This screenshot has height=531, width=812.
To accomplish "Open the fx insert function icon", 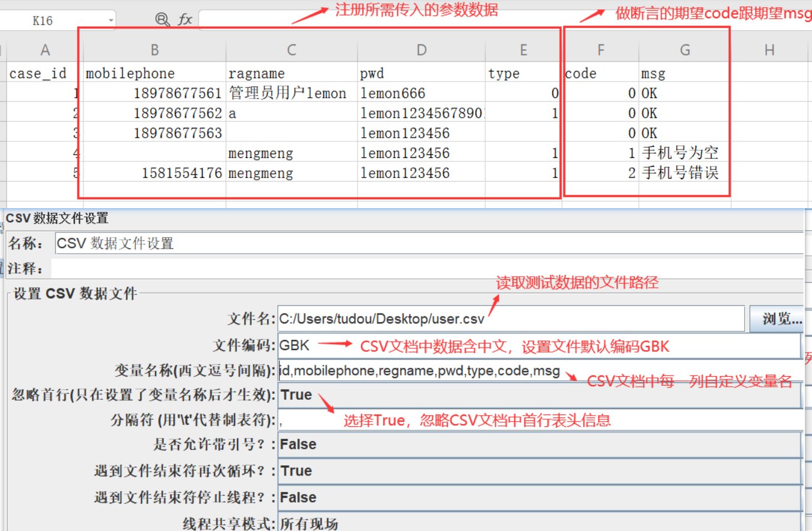I will 185,20.
